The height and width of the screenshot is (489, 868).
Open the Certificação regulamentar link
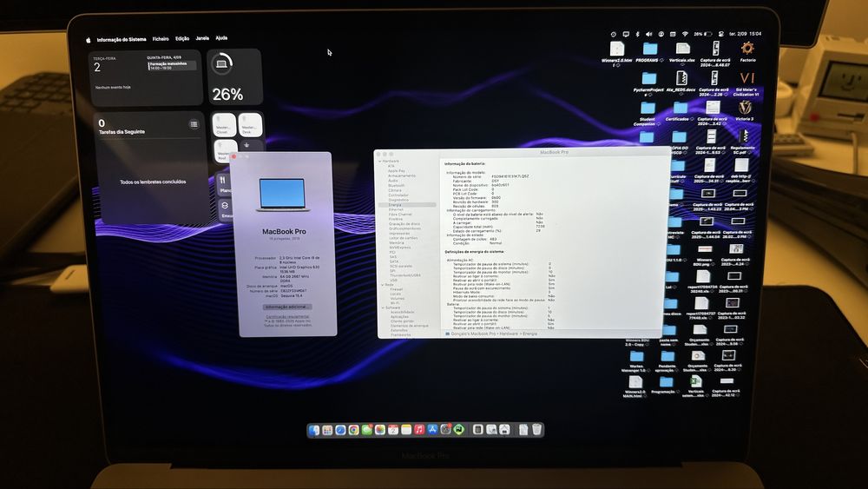286,317
